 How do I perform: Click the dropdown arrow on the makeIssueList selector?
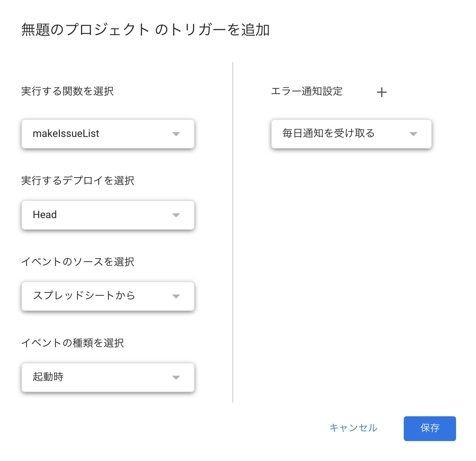pyautogui.click(x=176, y=134)
